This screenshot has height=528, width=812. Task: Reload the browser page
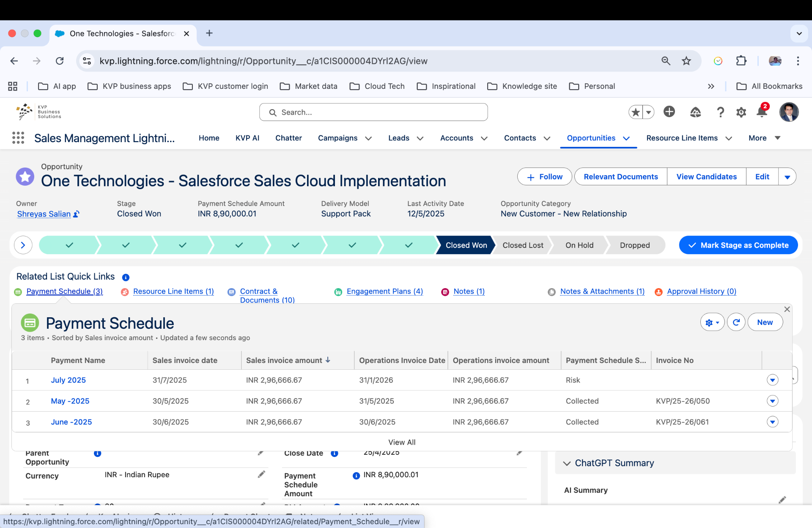[x=60, y=61]
